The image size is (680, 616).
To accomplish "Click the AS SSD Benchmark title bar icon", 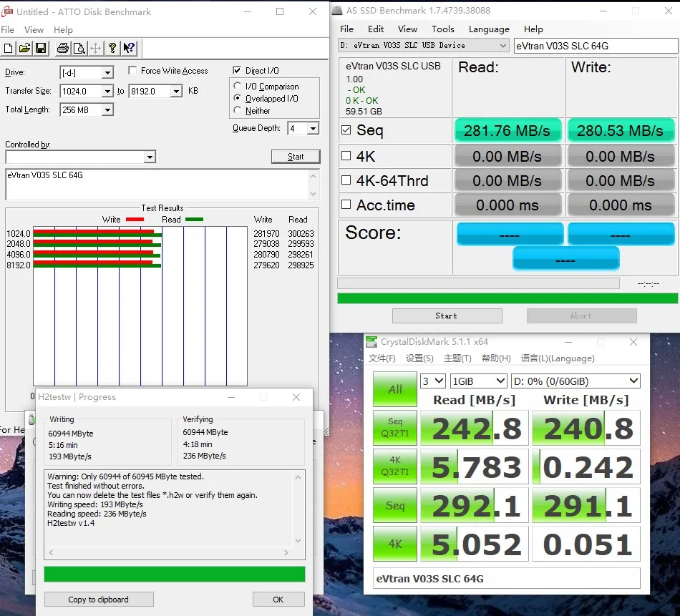I will coord(337,11).
